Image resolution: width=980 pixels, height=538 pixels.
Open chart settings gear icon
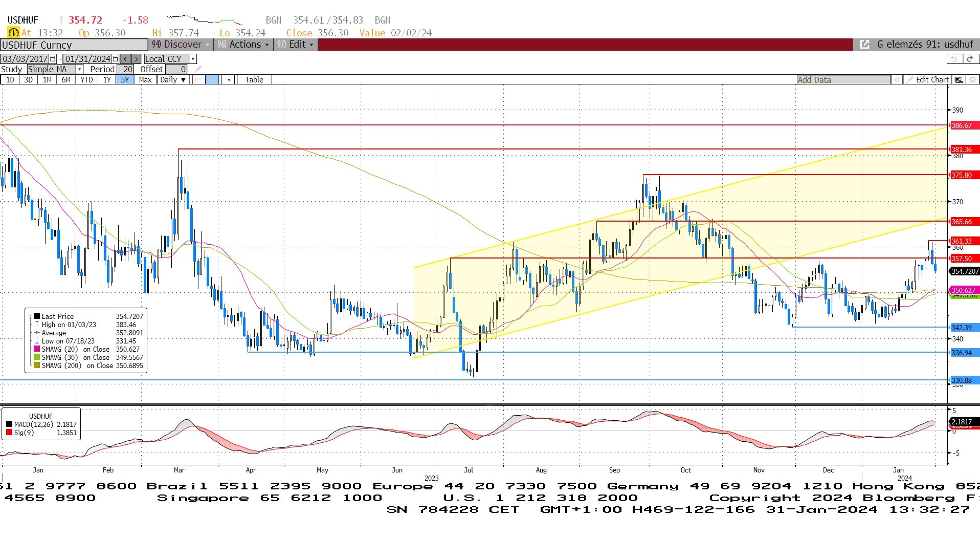[x=973, y=80]
